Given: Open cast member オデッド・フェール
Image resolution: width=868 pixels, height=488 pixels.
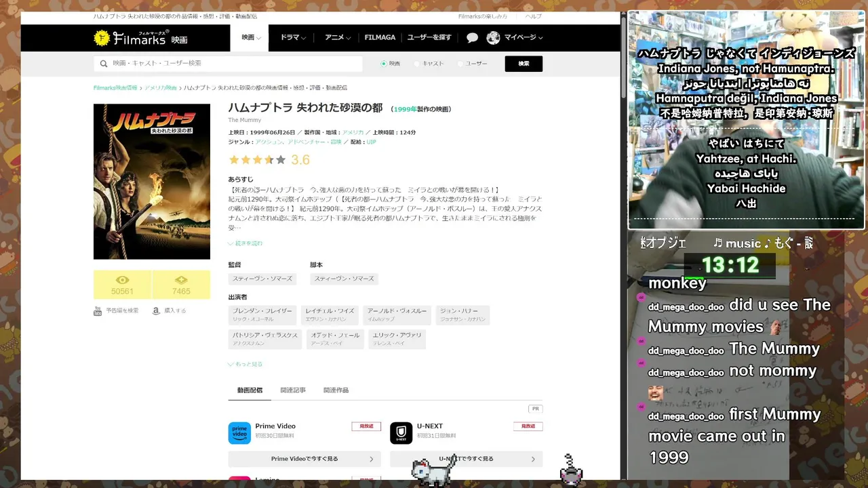Looking at the screenshot, I should 335,339.
